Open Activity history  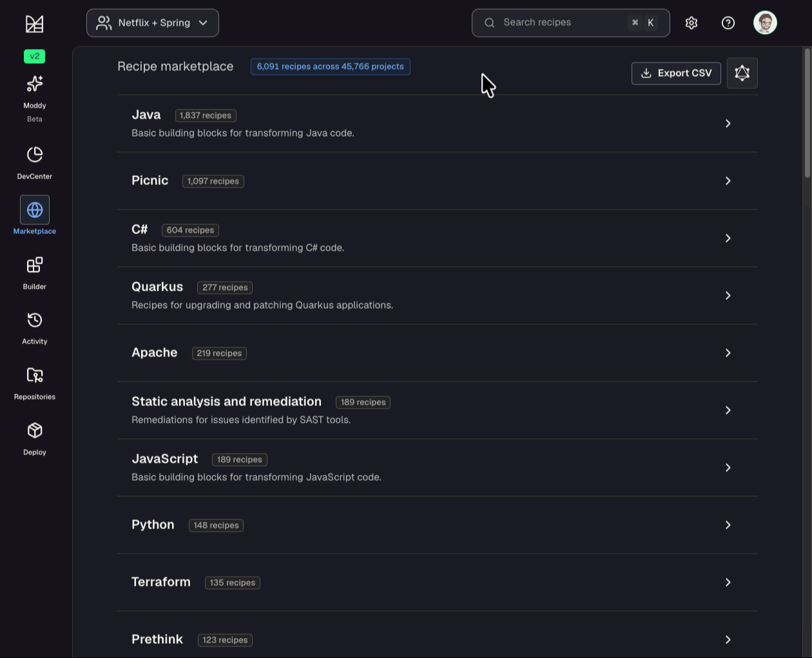tap(35, 328)
